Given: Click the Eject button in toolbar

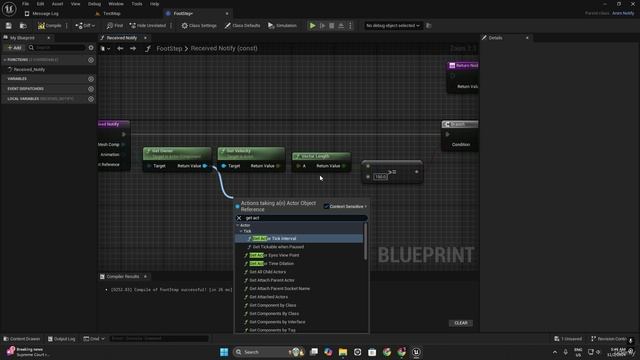Looking at the screenshot, I should click(x=341, y=26).
